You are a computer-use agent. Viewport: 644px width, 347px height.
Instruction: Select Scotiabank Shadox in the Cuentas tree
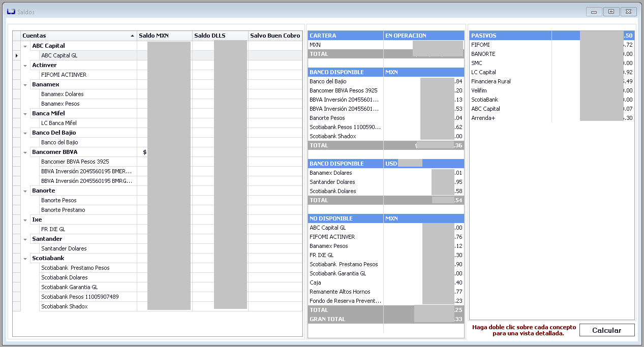[65, 306]
